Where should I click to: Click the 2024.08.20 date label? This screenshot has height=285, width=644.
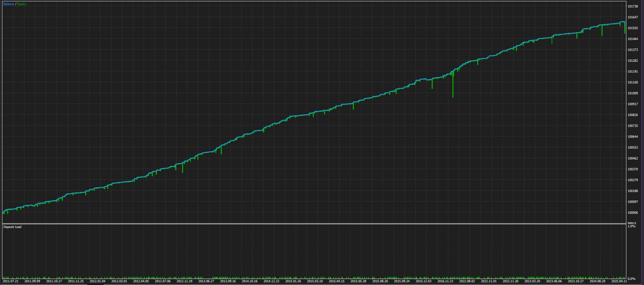tap(597, 281)
